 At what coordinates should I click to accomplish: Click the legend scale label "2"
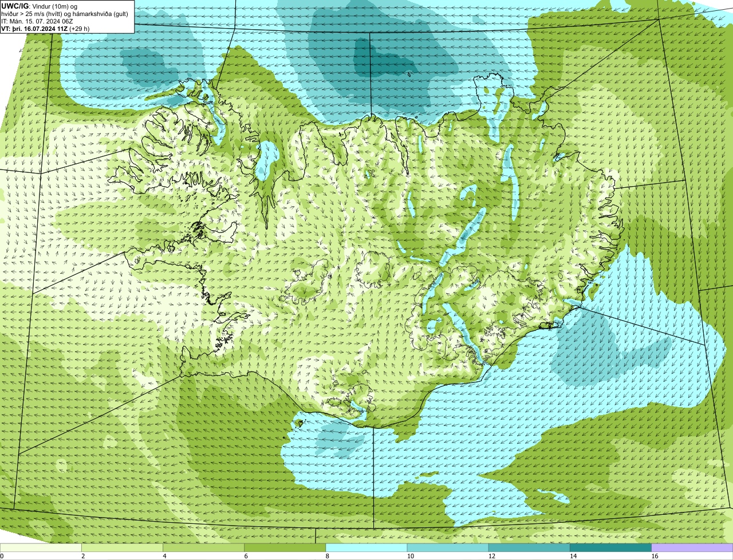point(83,556)
